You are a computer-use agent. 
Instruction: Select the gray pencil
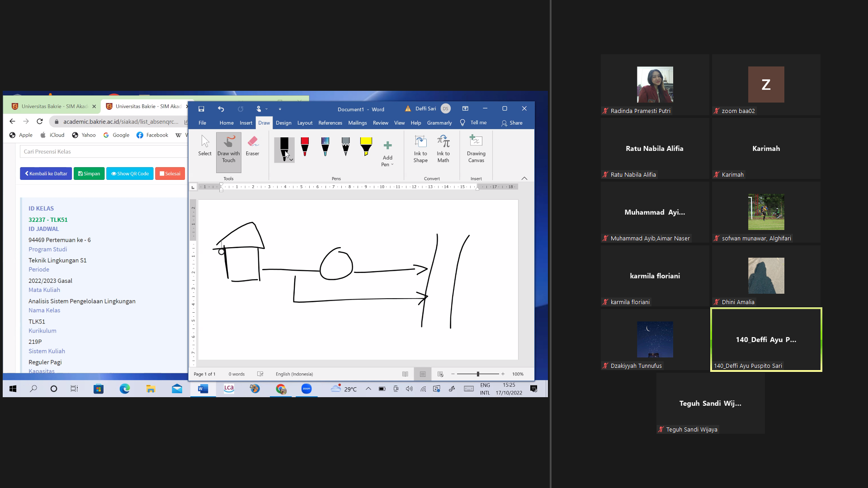[345, 147]
